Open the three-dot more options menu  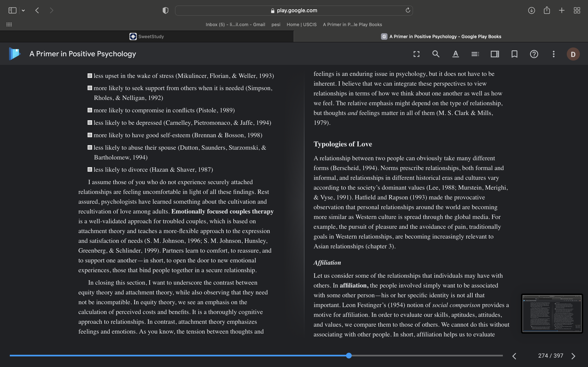click(x=553, y=54)
